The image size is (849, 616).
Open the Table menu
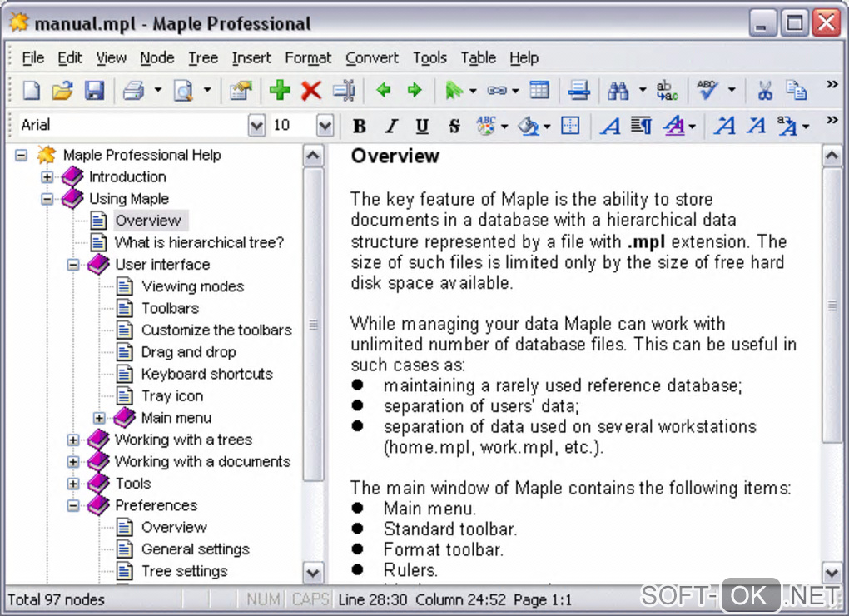click(x=478, y=57)
